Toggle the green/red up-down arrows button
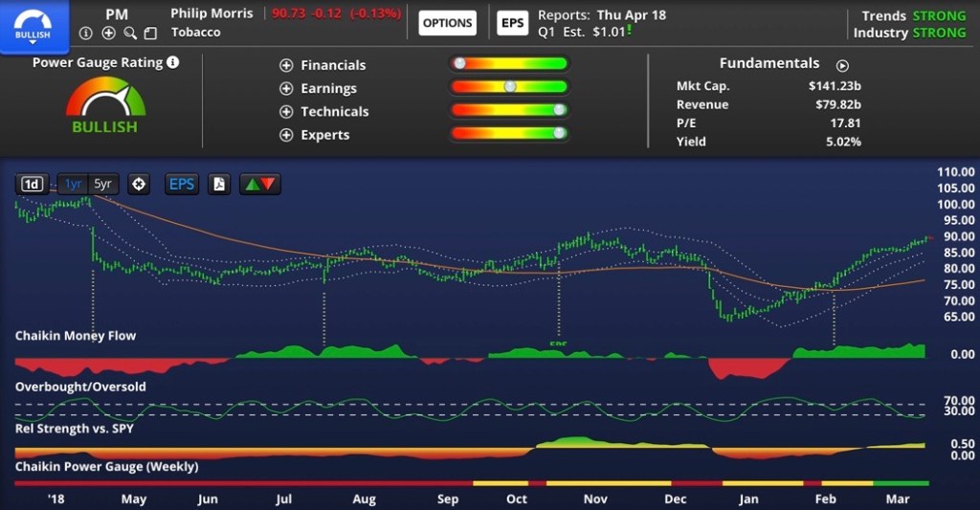 click(259, 185)
